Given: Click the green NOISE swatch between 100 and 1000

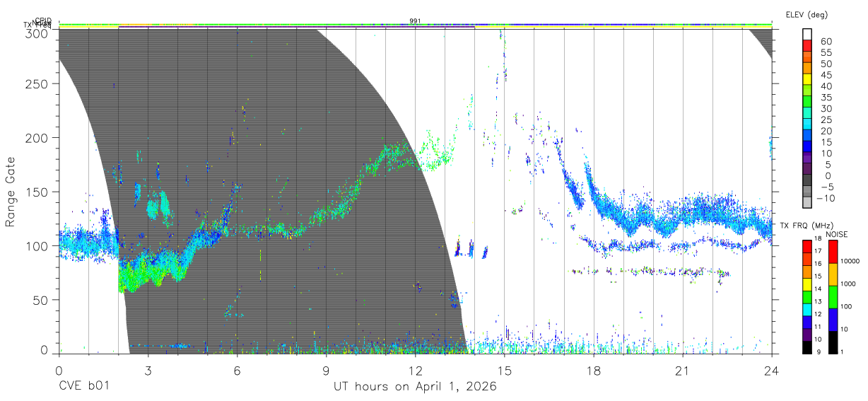Looking at the screenshot, I should pos(833,296).
